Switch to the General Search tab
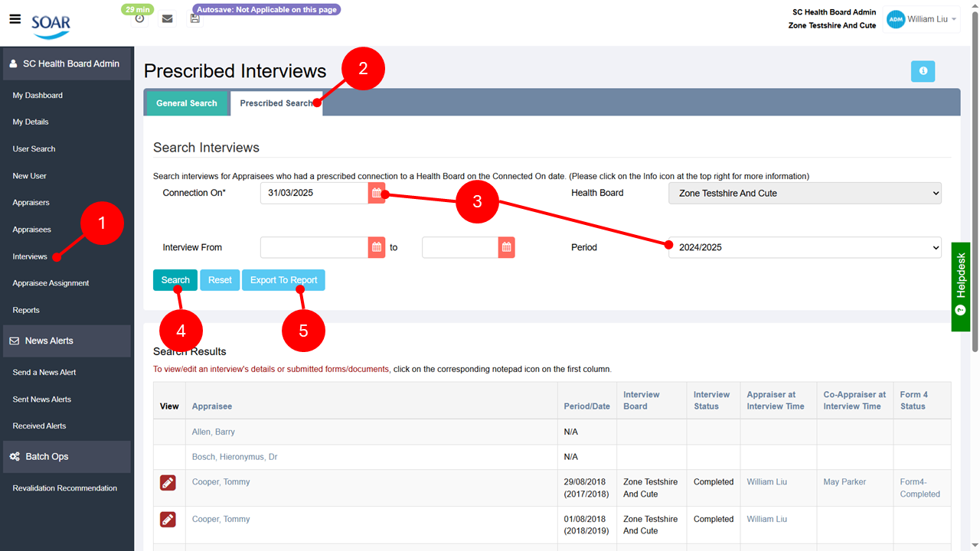This screenshot has width=980, height=551. (x=187, y=103)
